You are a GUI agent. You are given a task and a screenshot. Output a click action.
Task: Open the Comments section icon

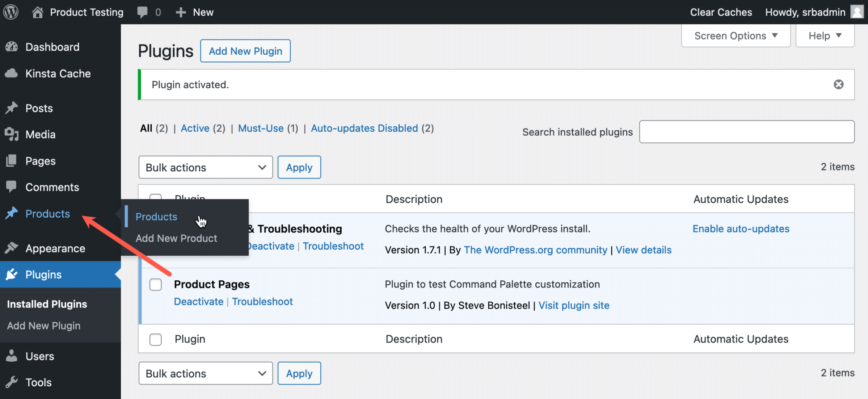point(12,187)
